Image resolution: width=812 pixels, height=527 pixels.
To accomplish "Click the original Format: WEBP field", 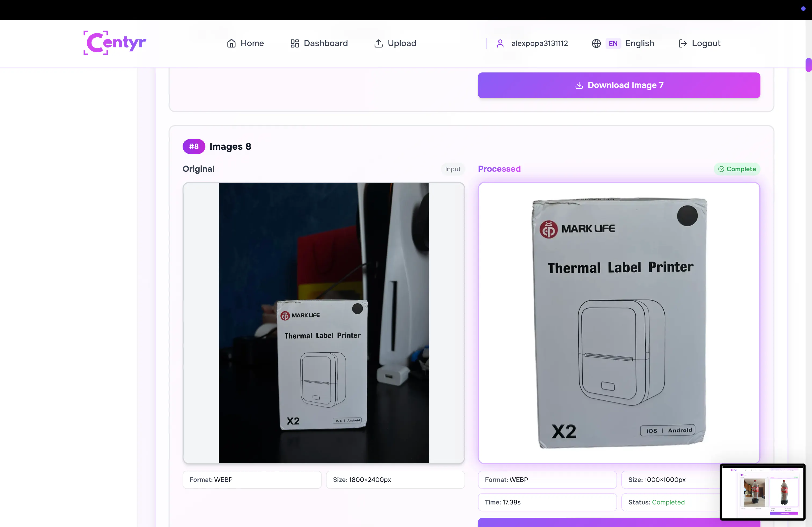I will point(252,480).
